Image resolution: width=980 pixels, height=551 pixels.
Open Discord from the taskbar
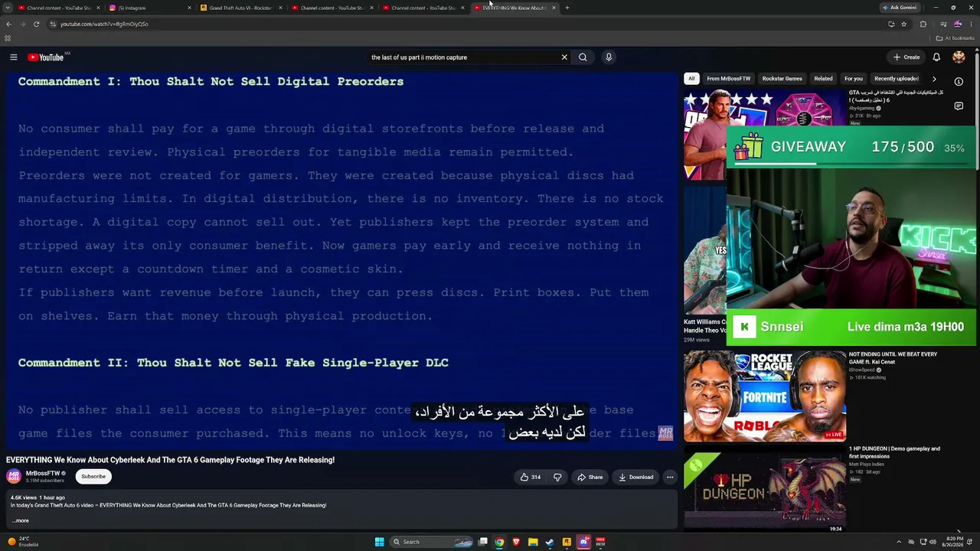pyautogui.click(x=583, y=542)
